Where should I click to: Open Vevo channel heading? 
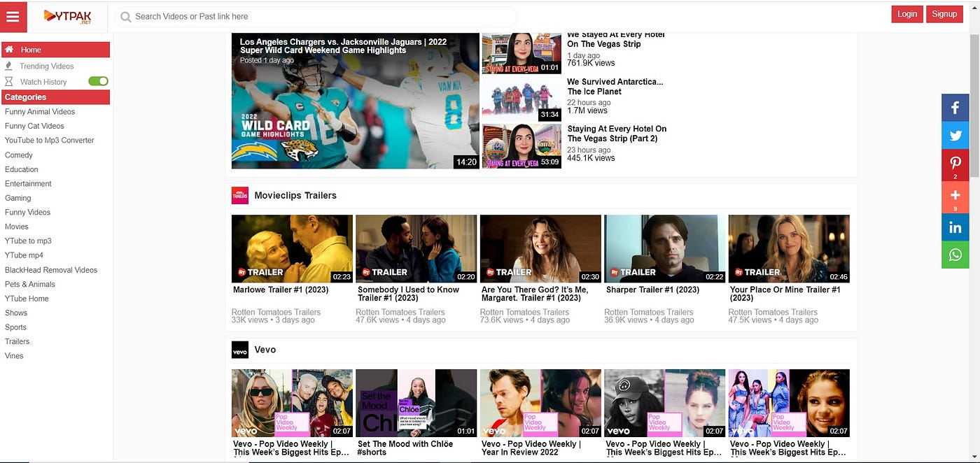point(265,350)
